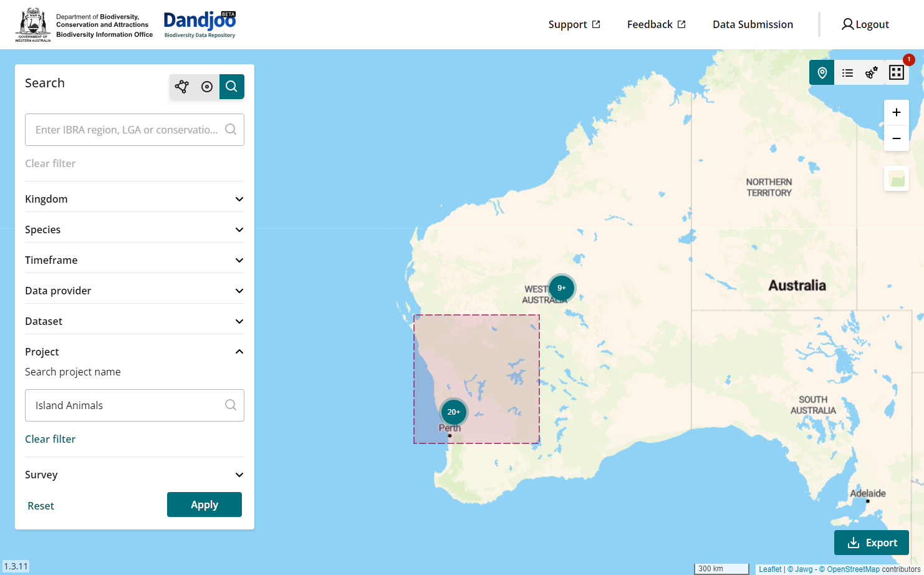Expand the Dataset filter
The height and width of the screenshot is (575, 924).
pos(135,321)
